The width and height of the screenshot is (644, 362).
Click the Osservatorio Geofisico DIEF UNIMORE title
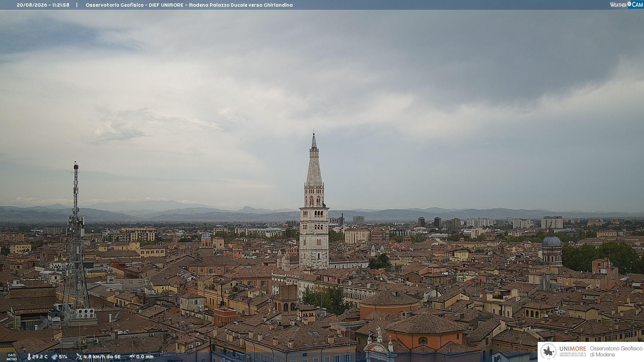(189, 5)
